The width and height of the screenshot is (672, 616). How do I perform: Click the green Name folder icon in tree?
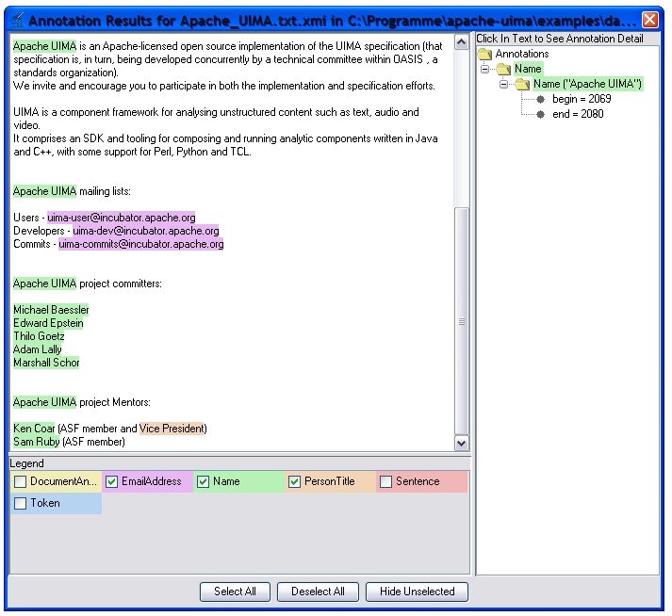[503, 69]
